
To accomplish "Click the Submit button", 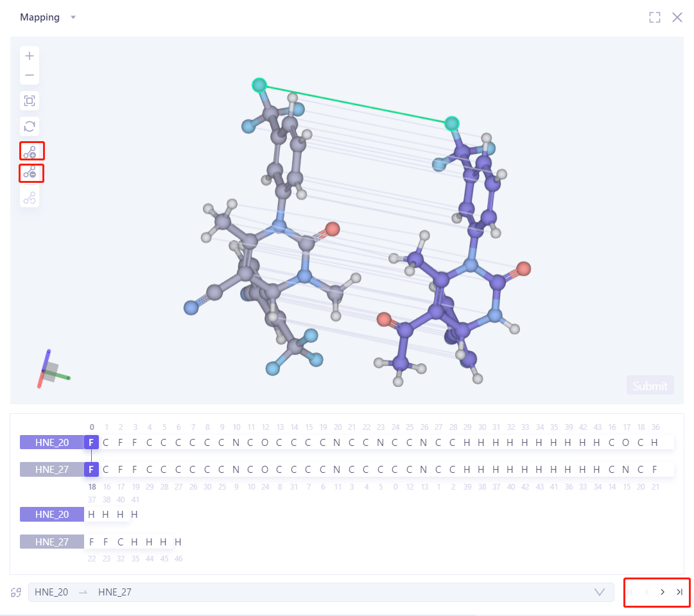I will click(x=650, y=386).
